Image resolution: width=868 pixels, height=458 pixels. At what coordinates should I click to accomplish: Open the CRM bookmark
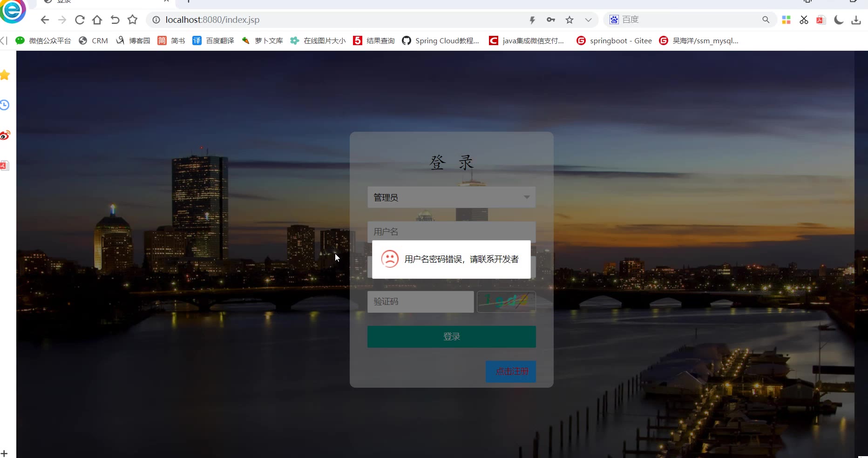pyautogui.click(x=93, y=40)
